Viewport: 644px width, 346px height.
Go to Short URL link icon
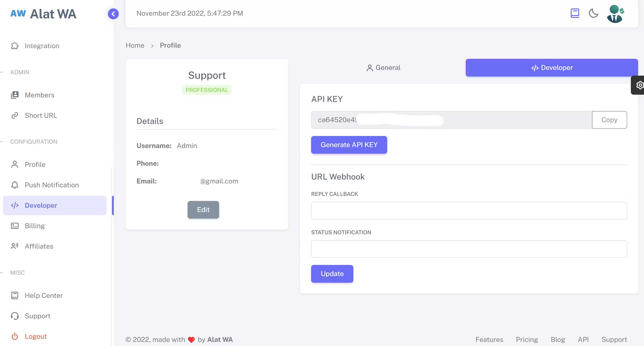(x=15, y=116)
